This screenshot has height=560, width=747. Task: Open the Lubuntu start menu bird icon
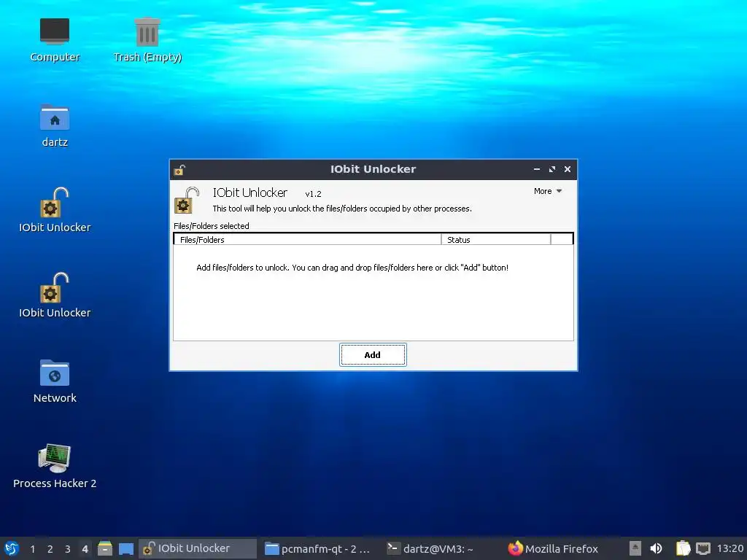click(x=12, y=548)
